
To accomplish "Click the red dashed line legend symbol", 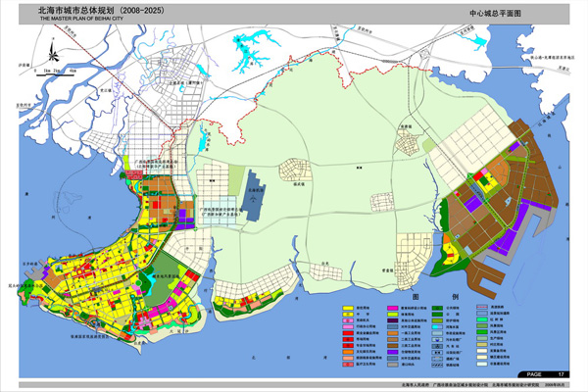I will 482,307.
